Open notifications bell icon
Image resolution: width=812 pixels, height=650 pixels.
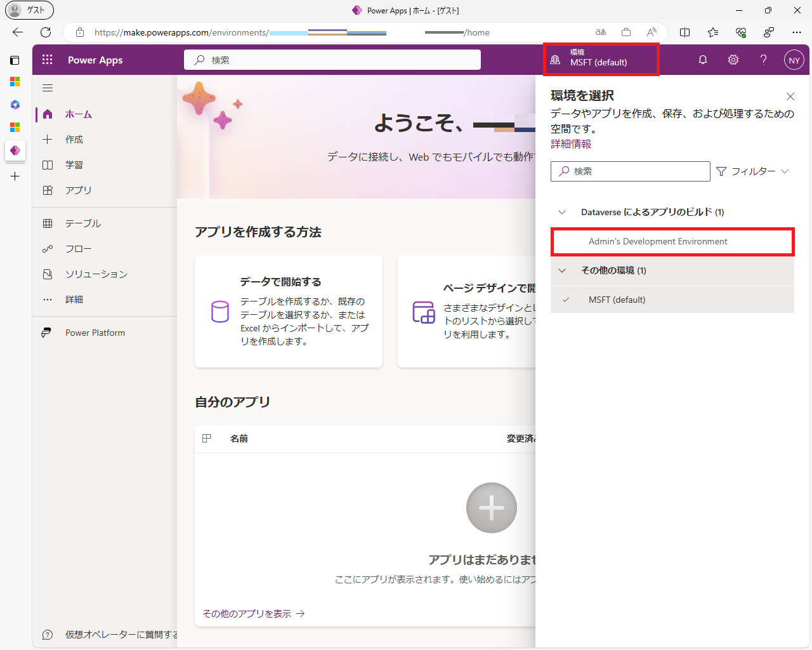click(x=703, y=60)
